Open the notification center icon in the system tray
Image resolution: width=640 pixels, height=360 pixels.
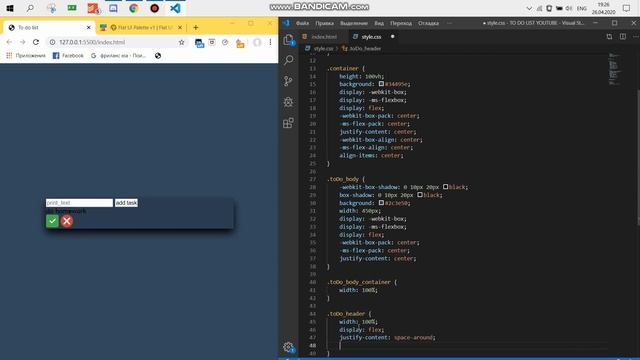coord(627,8)
